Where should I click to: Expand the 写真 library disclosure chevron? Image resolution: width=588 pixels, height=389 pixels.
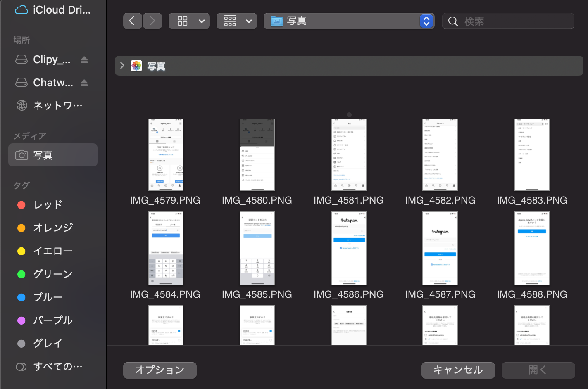[122, 66]
